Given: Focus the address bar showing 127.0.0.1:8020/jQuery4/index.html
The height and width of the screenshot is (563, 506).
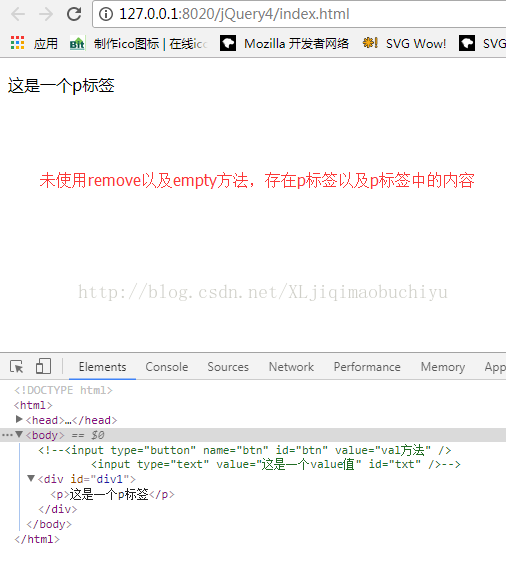Looking at the screenshot, I should (x=299, y=14).
